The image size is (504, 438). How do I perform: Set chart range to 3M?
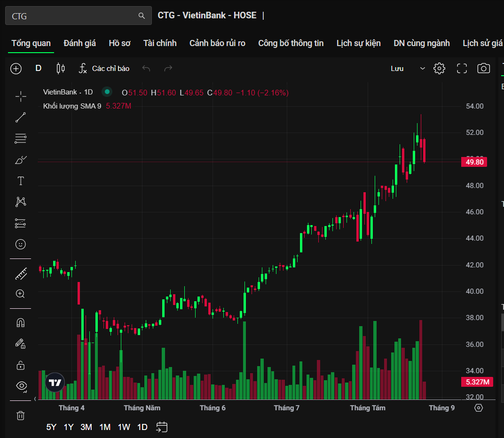tap(86, 427)
